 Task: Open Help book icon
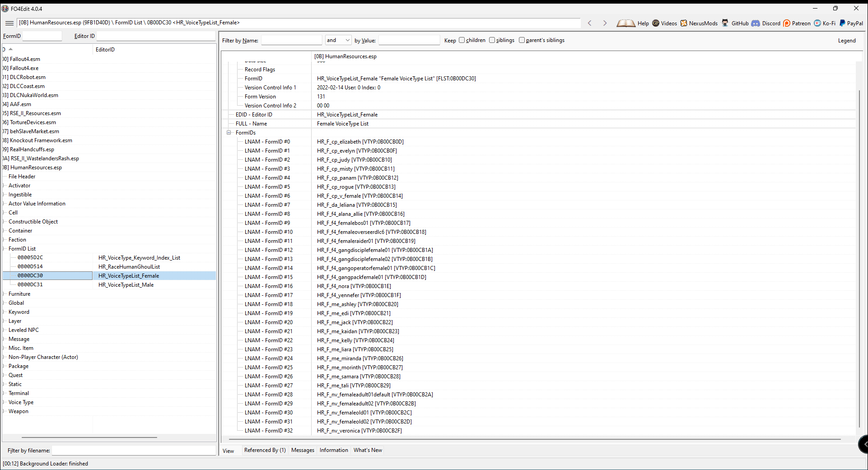click(626, 23)
